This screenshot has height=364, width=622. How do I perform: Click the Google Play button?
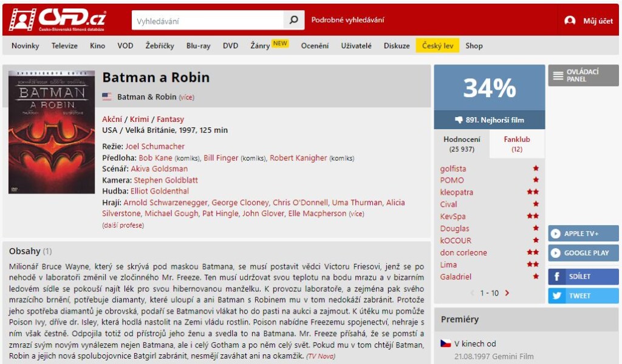point(583,253)
